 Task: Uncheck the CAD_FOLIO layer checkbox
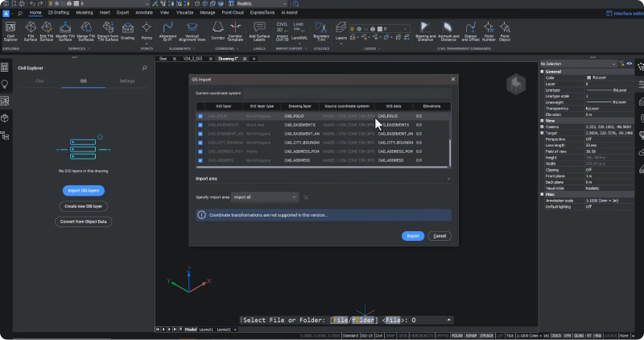(200, 116)
